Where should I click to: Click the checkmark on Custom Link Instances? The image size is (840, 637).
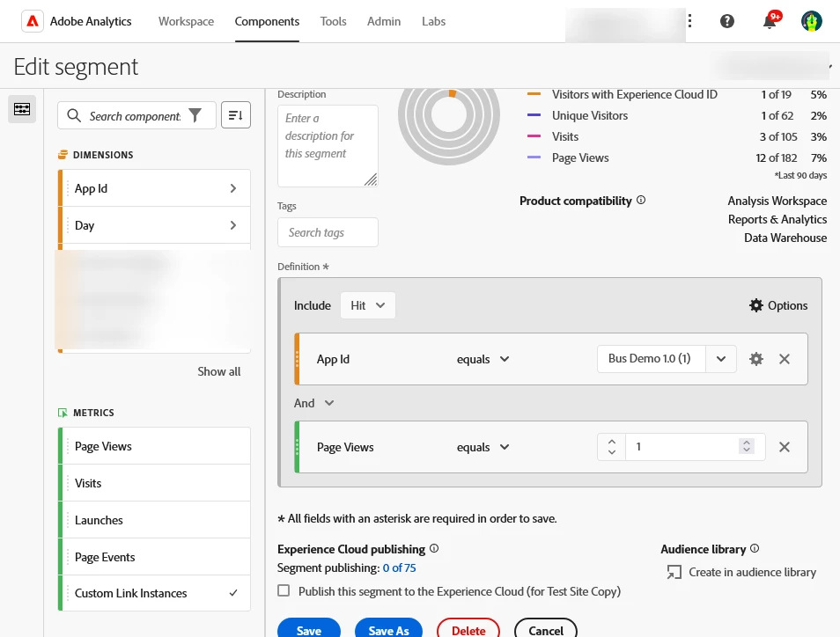point(233,593)
